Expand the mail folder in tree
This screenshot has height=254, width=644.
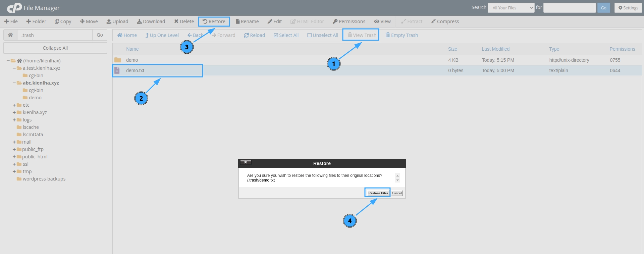pyautogui.click(x=14, y=142)
